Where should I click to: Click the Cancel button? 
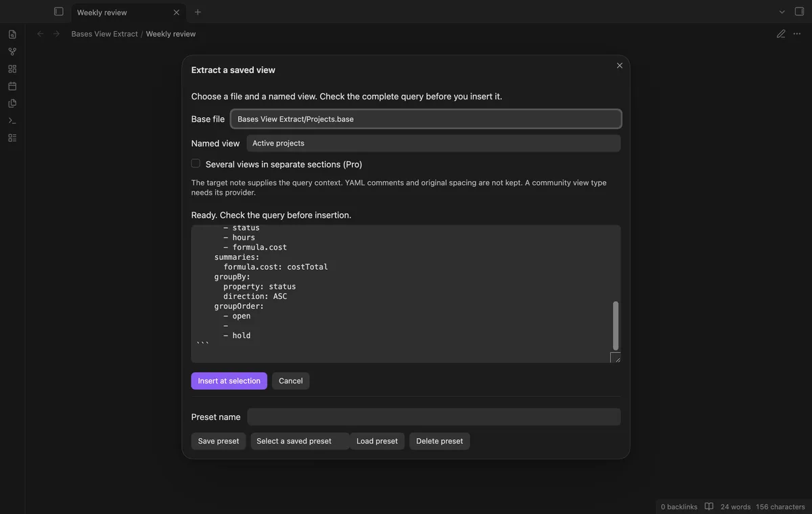pos(290,381)
